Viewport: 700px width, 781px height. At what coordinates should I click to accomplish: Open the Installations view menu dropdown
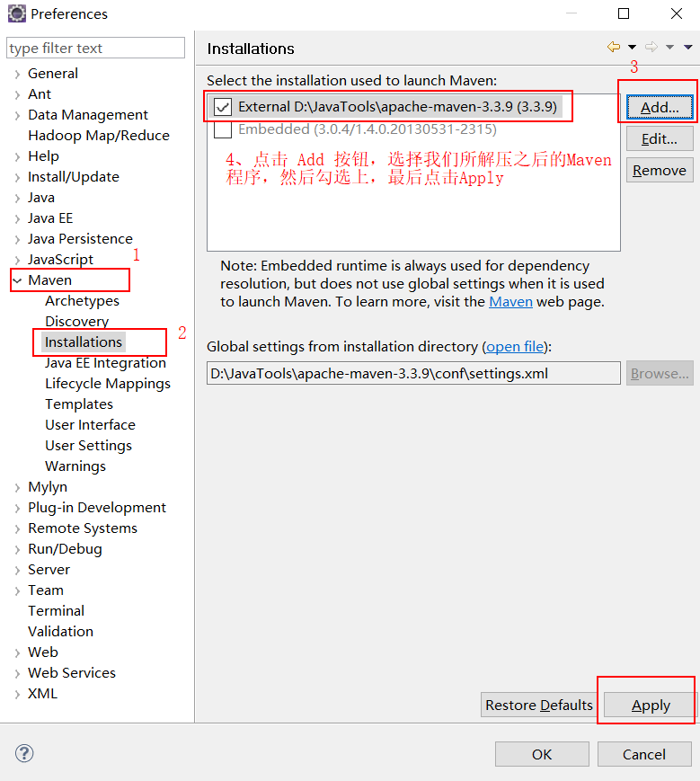688,48
